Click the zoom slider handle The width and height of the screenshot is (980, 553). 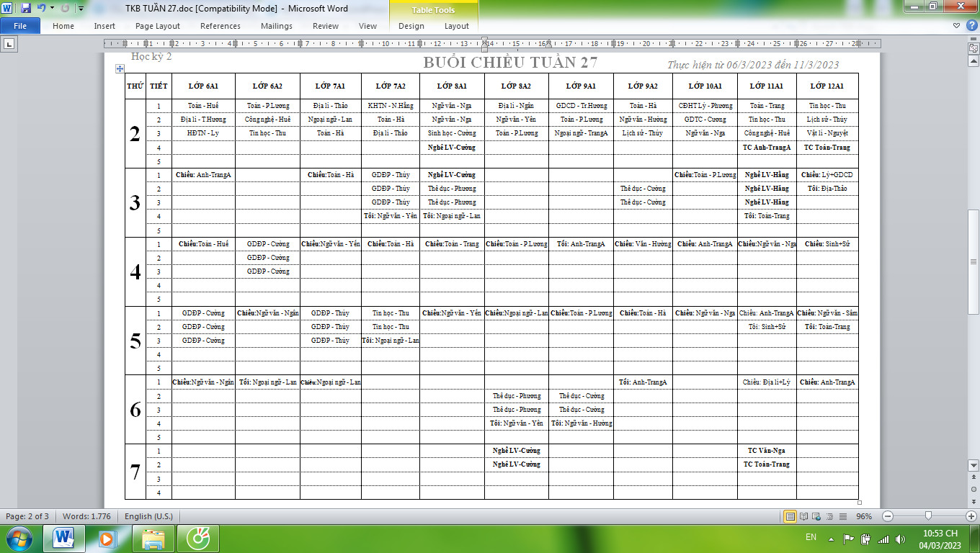(928, 516)
